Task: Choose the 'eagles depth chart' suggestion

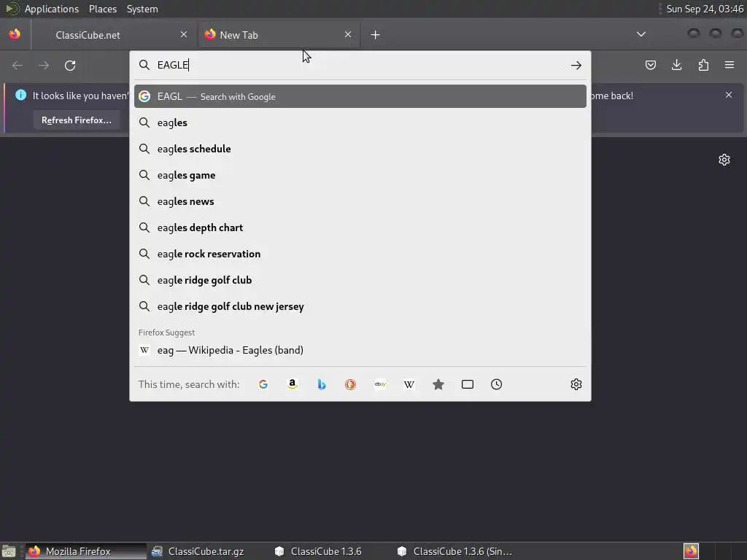Action: pos(360,227)
